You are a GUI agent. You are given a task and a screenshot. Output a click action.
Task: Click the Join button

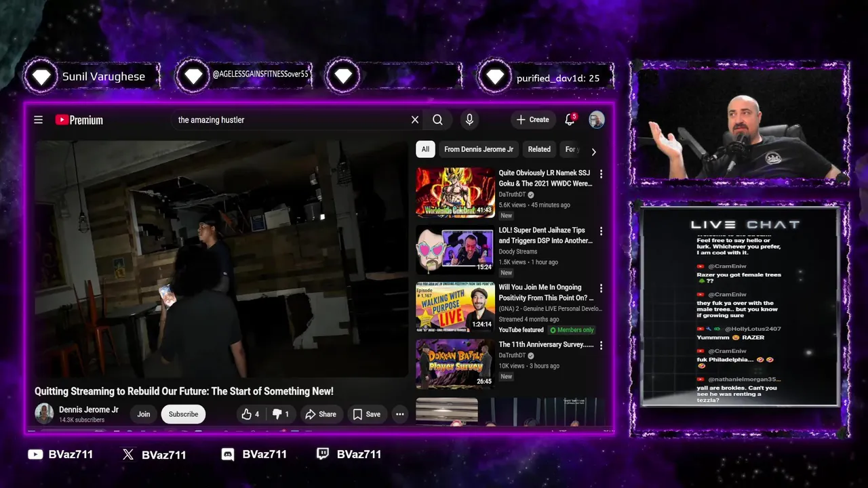[x=144, y=414]
